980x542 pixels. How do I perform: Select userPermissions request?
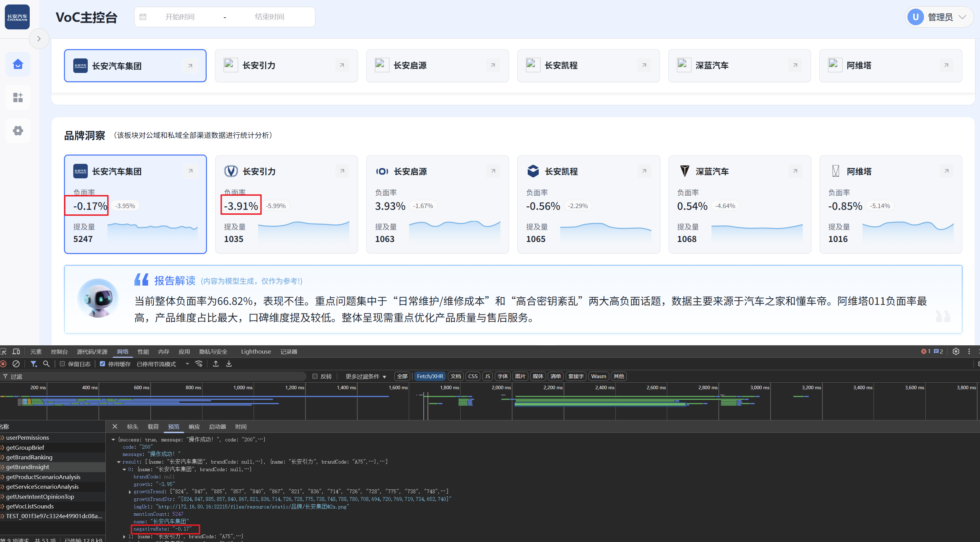(x=53, y=438)
